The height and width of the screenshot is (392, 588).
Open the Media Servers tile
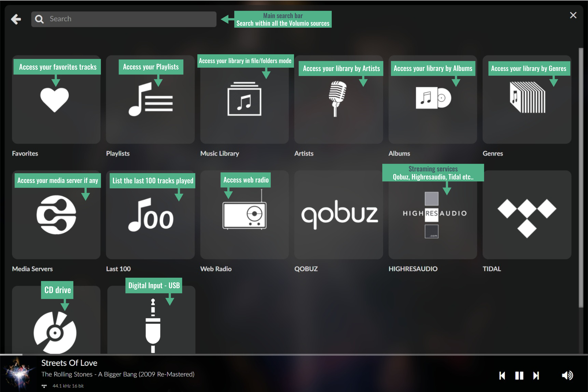(56, 215)
